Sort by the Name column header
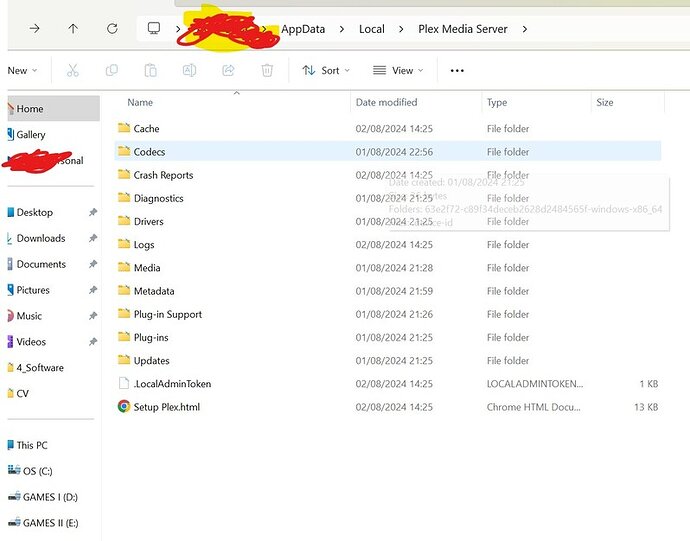The width and height of the screenshot is (690, 541). (140, 102)
